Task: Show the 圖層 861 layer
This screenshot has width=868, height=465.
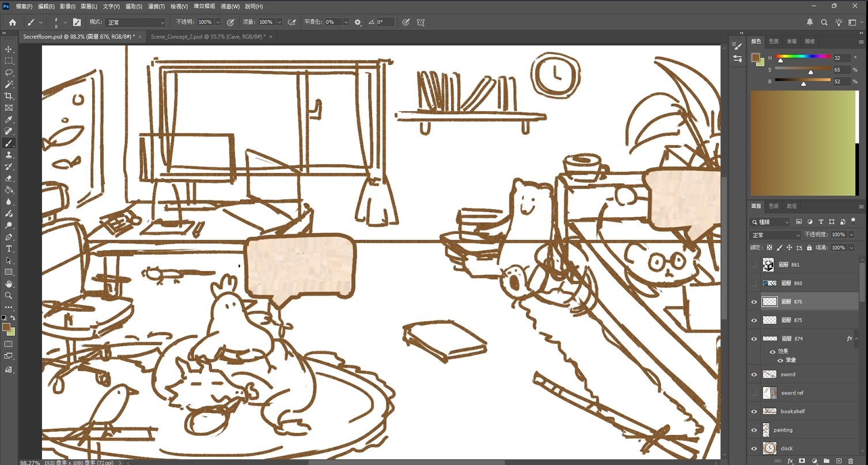Action: (x=754, y=265)
